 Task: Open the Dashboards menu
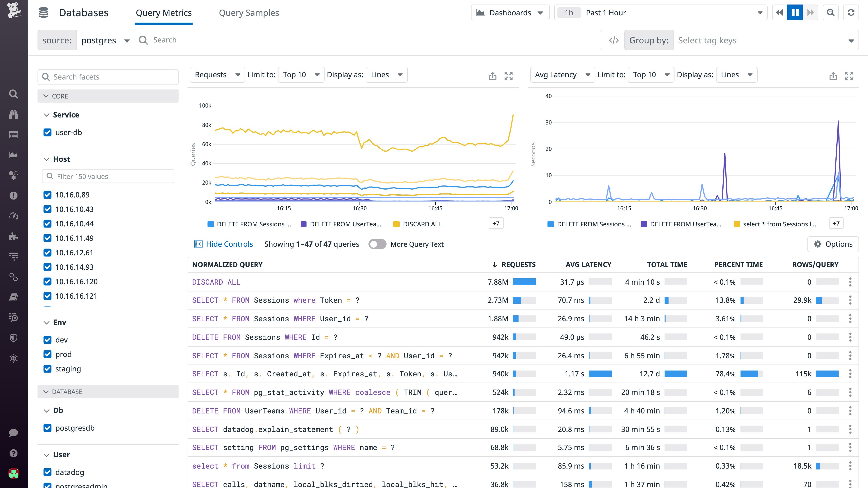pos(510,12)
